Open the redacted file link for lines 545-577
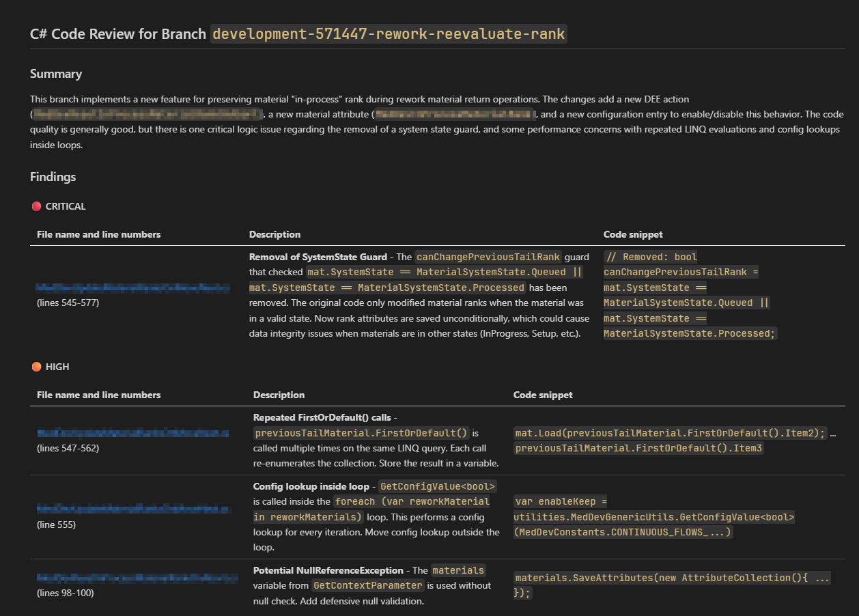 click(132, 287)
